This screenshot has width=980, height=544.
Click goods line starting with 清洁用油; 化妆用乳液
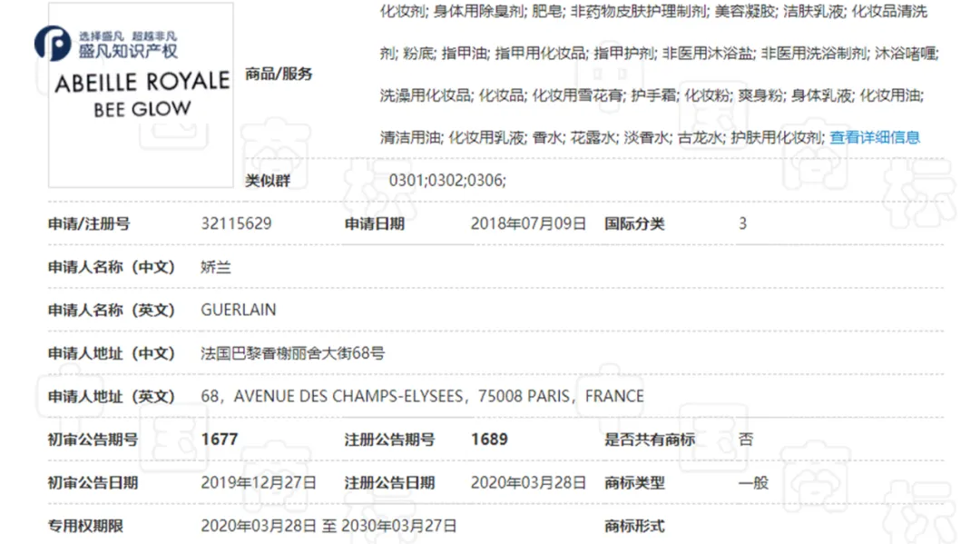[602, 137]
